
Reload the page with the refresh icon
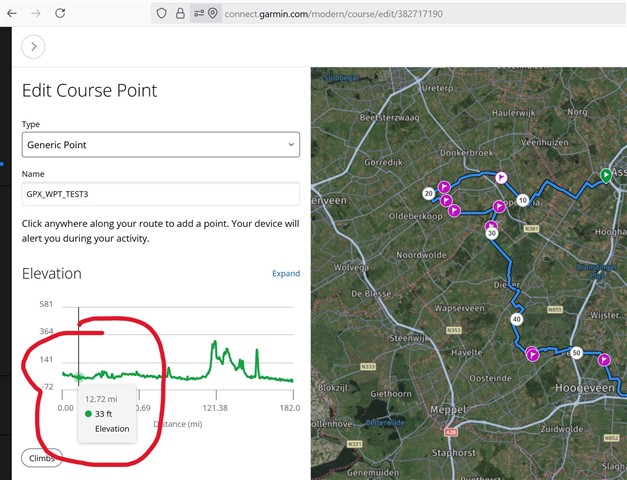(x=60, y=13)
